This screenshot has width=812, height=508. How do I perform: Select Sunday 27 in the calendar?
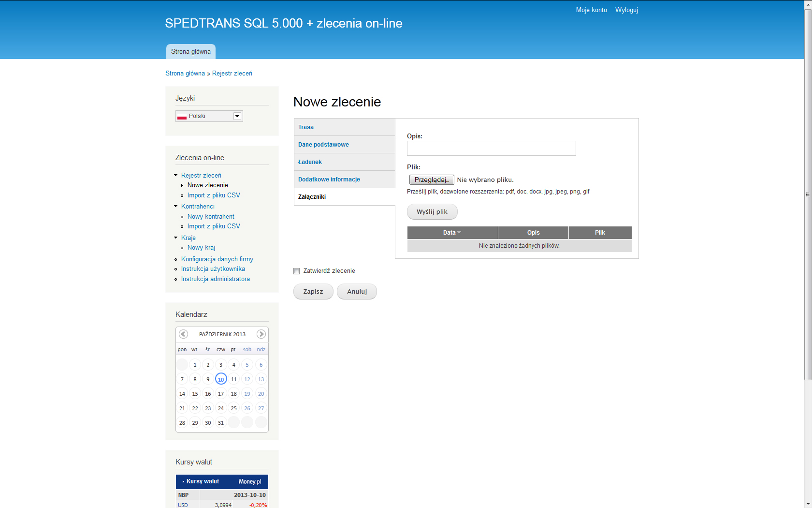(x=261, y=408)
